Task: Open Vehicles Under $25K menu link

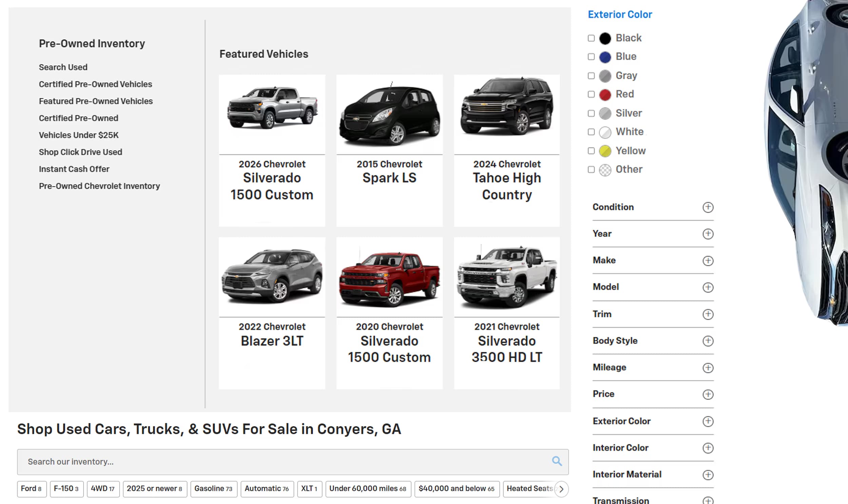Action: [x=78, y=135]
